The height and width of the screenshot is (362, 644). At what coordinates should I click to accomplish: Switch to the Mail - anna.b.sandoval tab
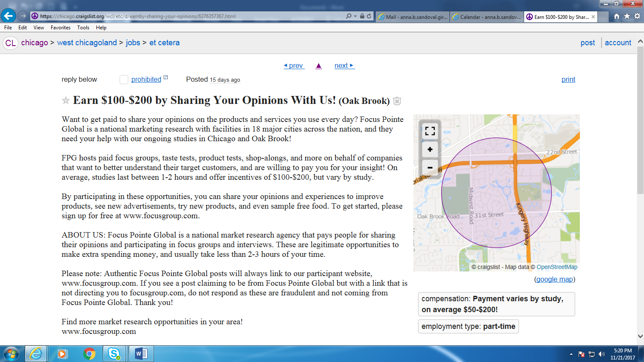413,17
